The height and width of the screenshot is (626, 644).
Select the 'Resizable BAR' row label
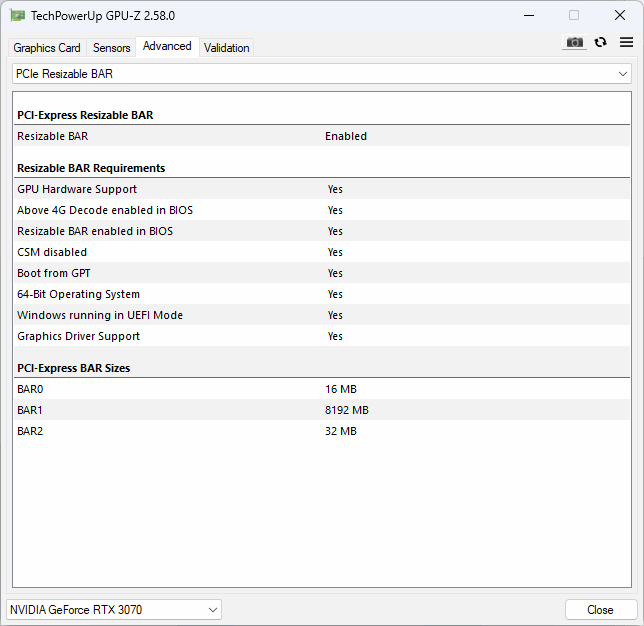point(53,136)
